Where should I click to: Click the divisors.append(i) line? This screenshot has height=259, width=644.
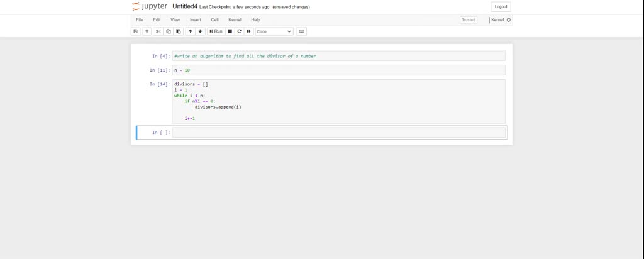coord(218,107)
